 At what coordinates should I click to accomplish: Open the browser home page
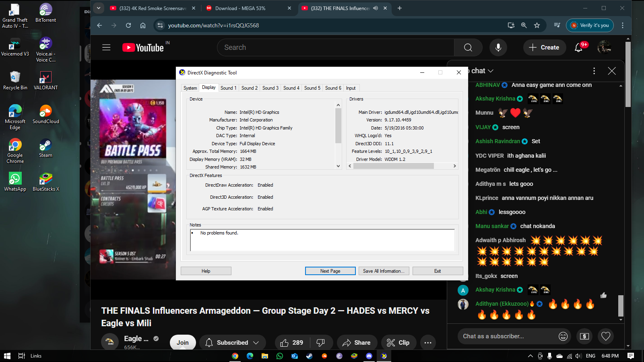(143, 25)
